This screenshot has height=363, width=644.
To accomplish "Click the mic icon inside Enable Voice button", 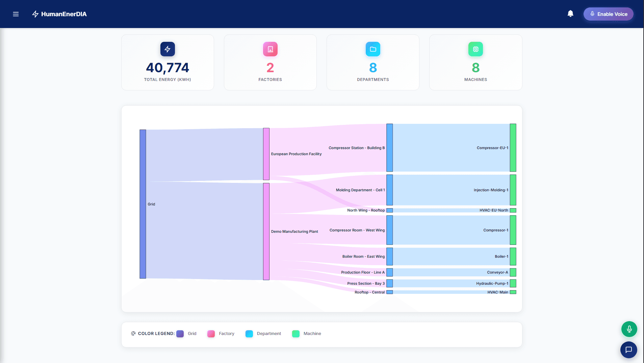I will (x=592, y=14).
